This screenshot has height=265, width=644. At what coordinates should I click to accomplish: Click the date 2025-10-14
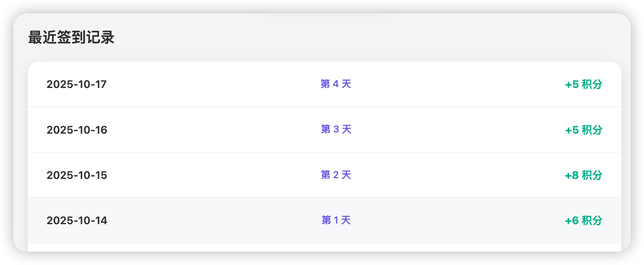pos(77,220)
